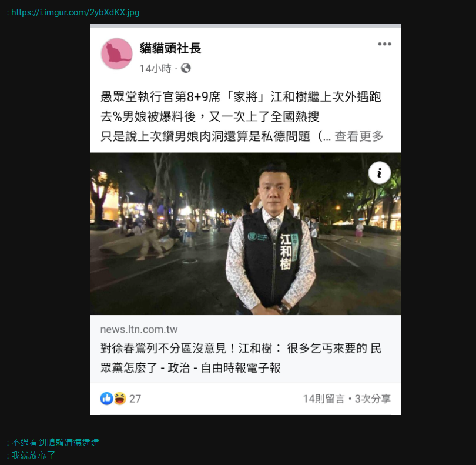Click the pink cat profile avatar
The image size is (476, 465).
click(116, 53)
